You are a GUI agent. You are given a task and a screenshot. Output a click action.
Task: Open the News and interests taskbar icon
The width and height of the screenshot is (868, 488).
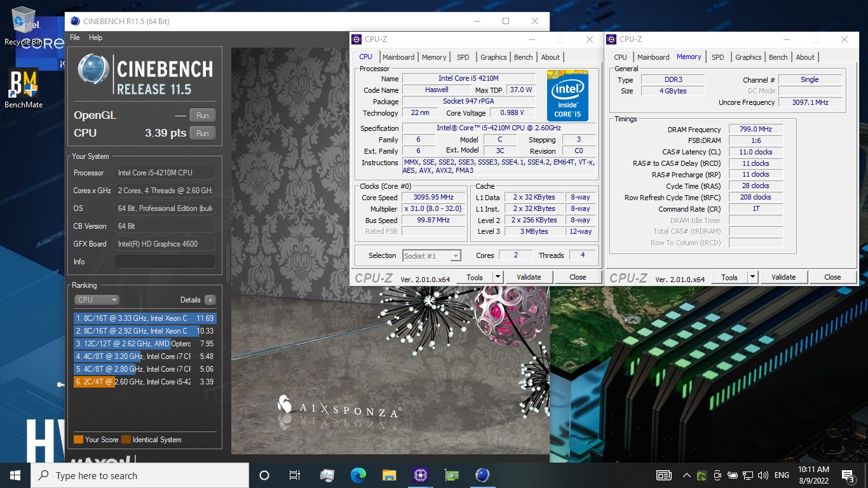[664, 475]
